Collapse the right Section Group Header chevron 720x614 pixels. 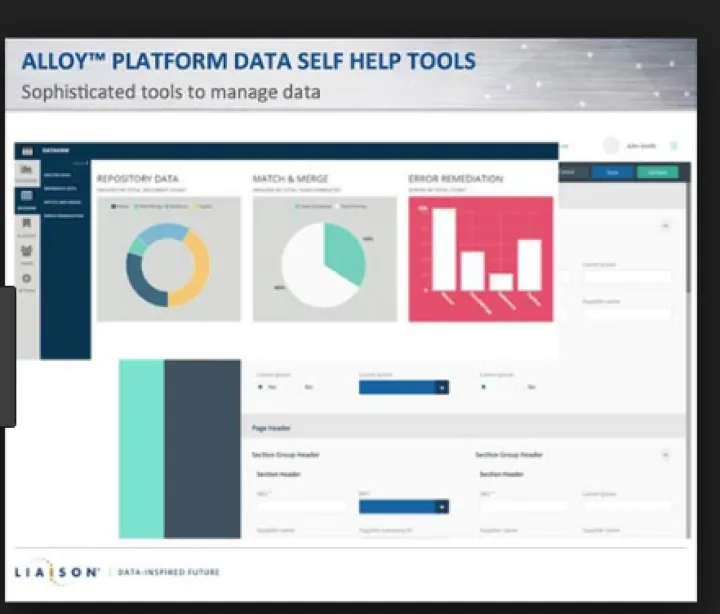[x=665, y=455]
